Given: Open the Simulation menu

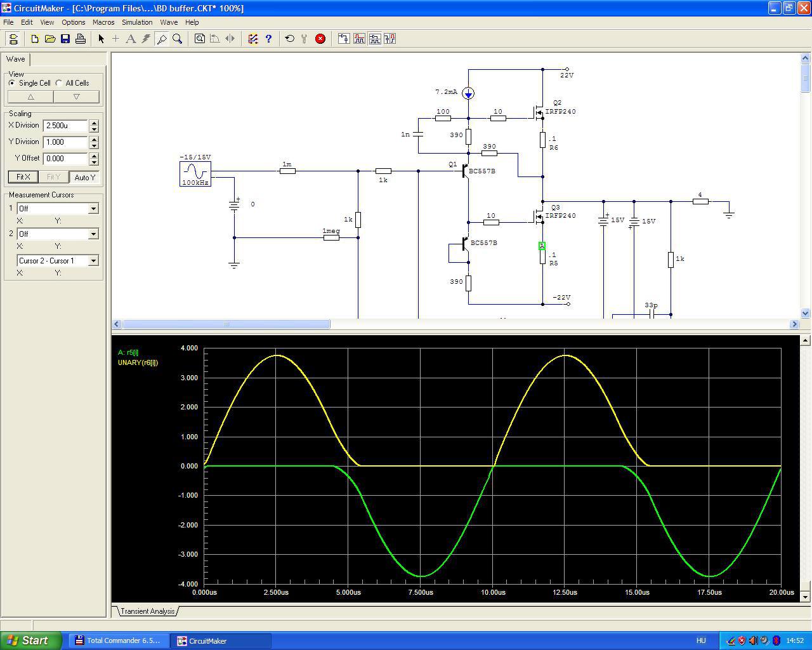Looking at the screenshot, I should pyautogui.click(x=137, y=22).
